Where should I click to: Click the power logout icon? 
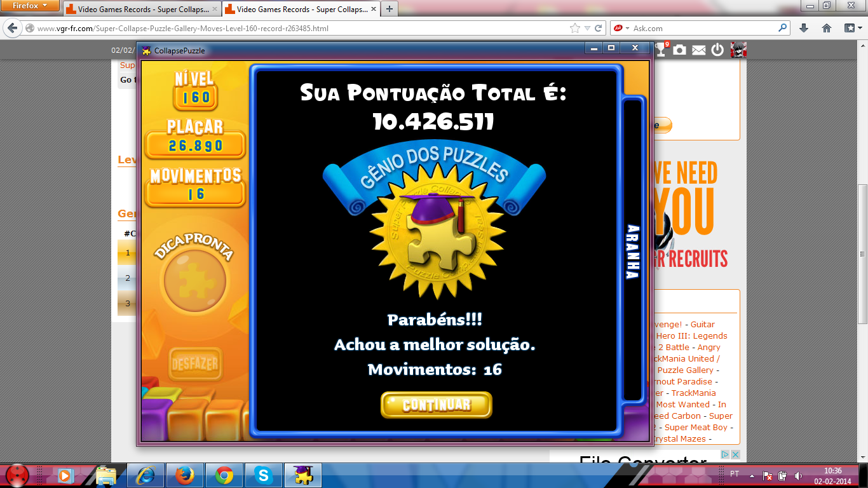pos(717,50)
